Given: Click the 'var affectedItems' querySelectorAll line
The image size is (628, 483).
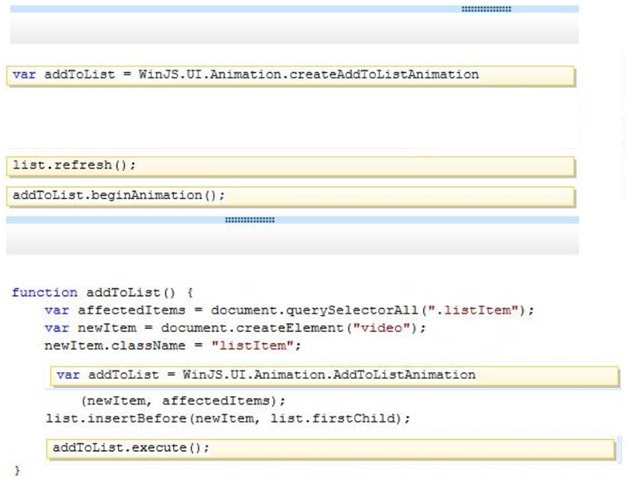Looking at the screenshot, I should (x=289, y=310).
